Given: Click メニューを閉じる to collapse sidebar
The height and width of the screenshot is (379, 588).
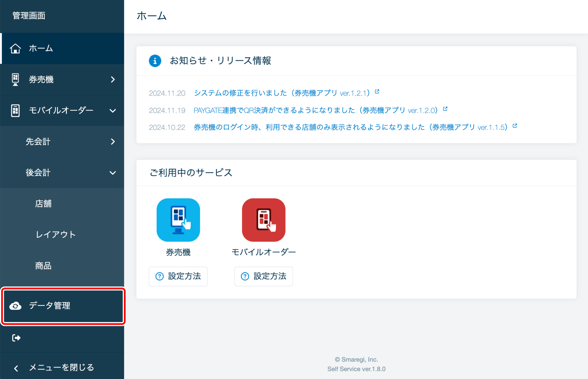Looking at the screenshot, I should (61, 367).
